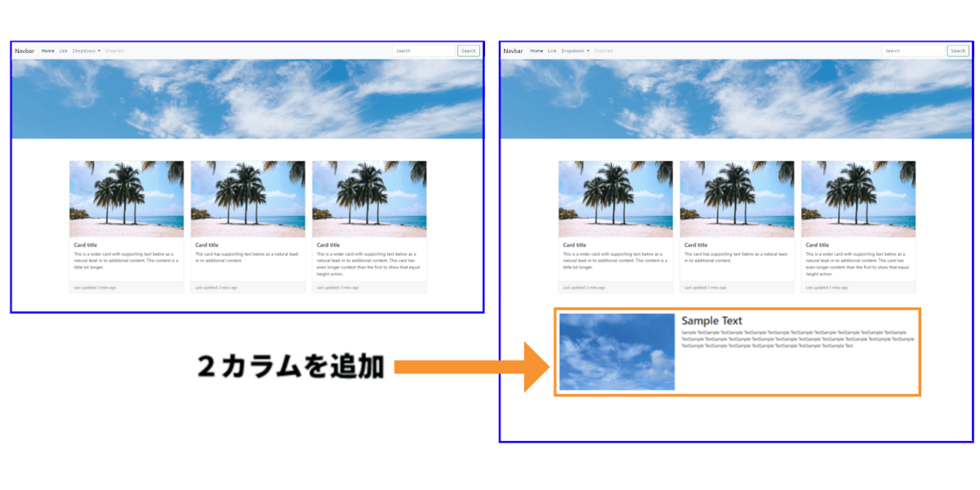This screenshot has height=490, width=980.
Task: Click the palm image above 'little bit longer' card, left screenshot
Action: 127,199
